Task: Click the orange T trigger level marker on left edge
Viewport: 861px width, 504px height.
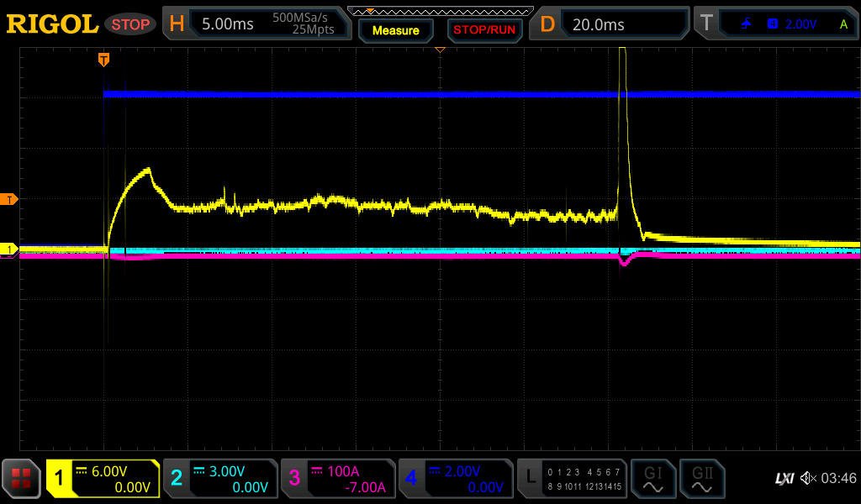Action: click(x=10, y=199)
